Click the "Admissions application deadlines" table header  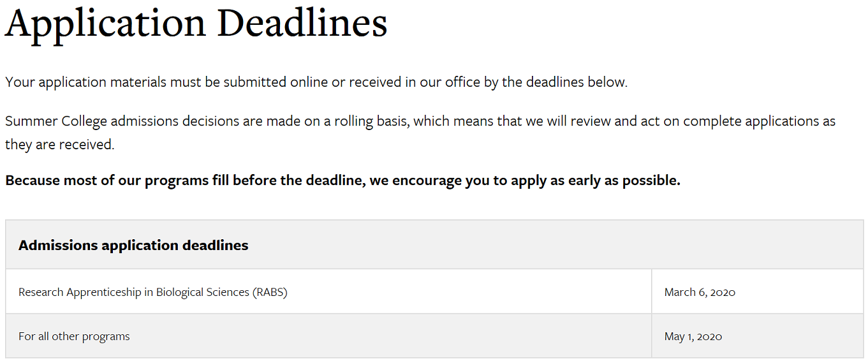click(133, 246)
